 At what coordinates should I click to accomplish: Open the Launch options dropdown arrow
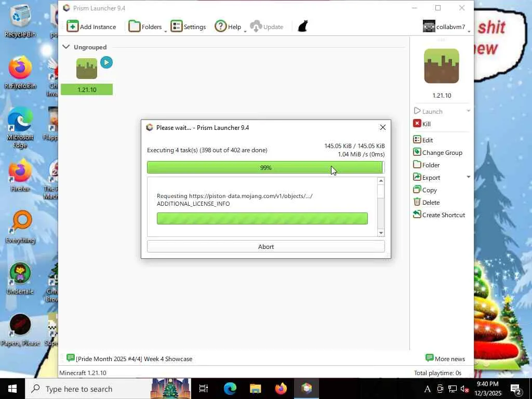(x=468, y=111)
